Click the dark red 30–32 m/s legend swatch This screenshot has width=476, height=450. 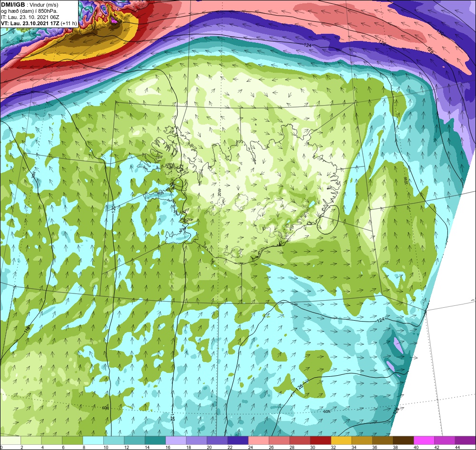pyautogui.click(x=320, y=440)
